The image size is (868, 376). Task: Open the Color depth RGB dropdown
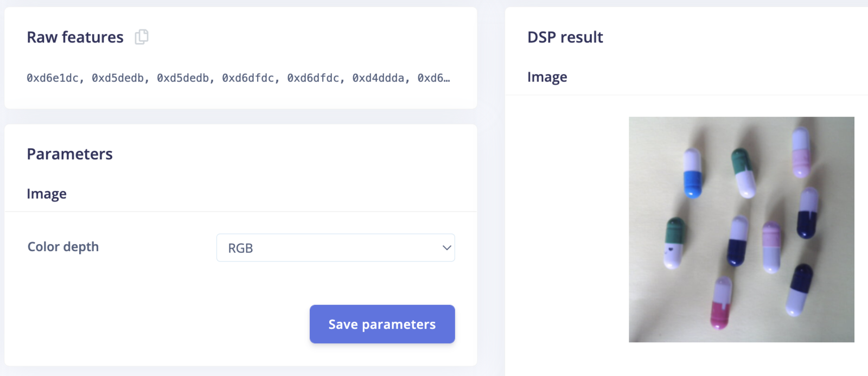click(335, 248)
